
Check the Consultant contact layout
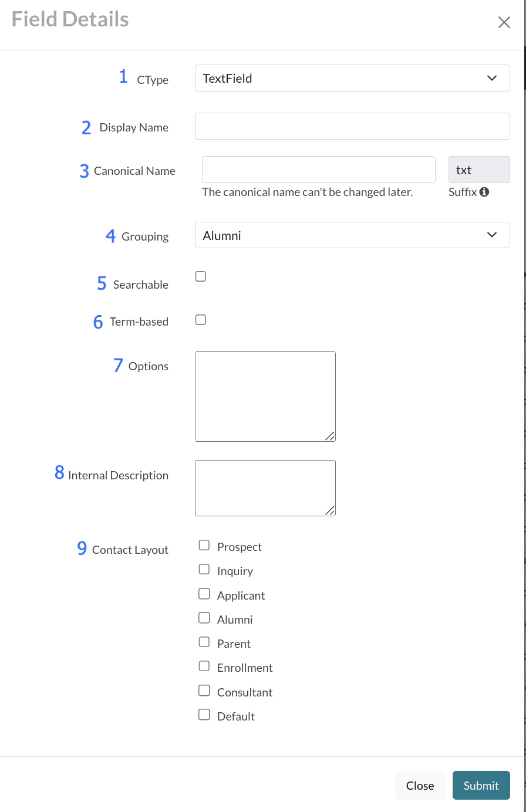pos(204,690)
